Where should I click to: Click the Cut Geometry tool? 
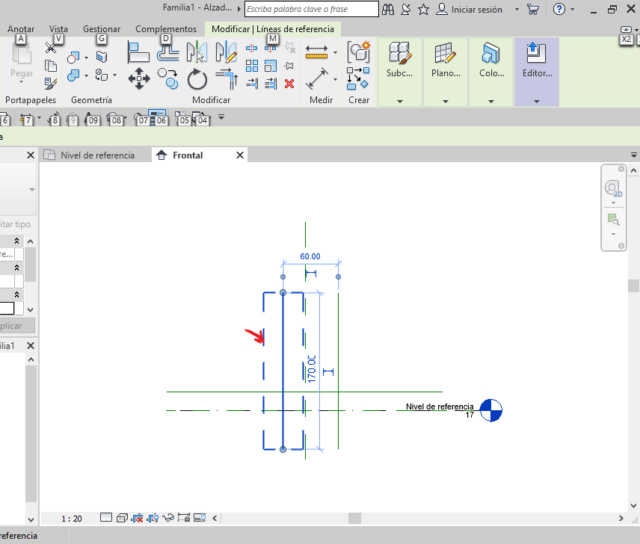coord(73,58)
